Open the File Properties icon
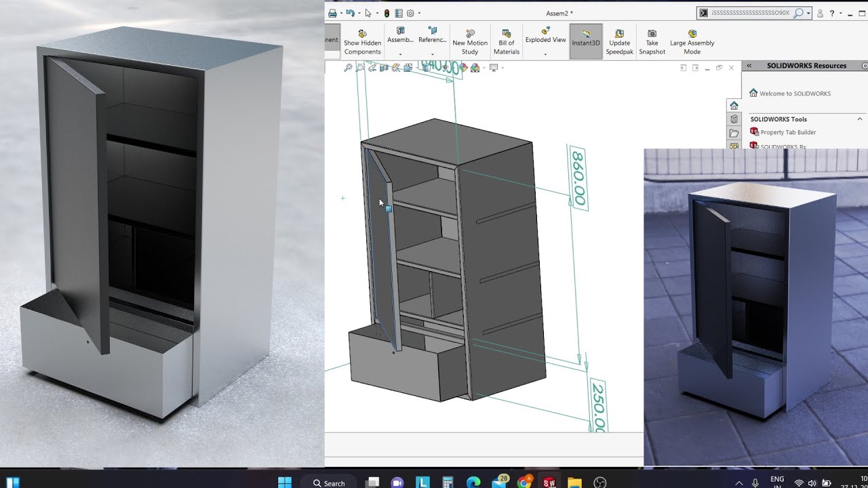The height and width of the screenshot is (488, 868). [x=399, y=13]
